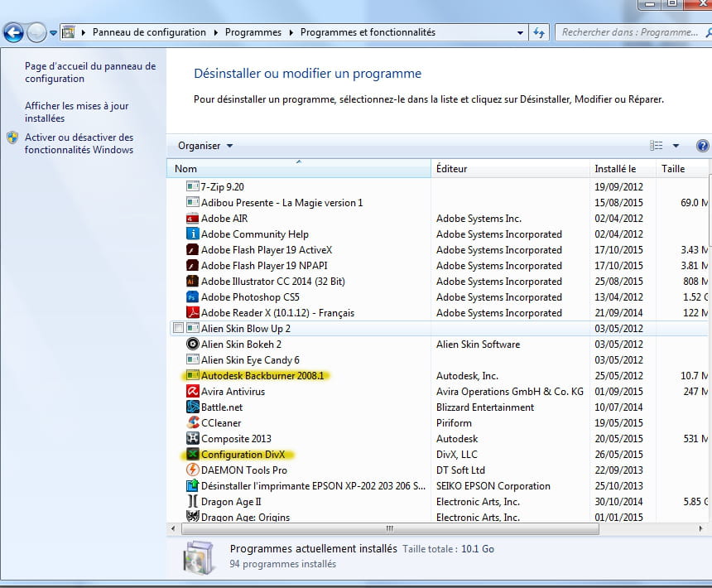Click the Composite 2013 icon
Image resolution: width=712 pixels, height=588 pixels.
click(193, 439)
